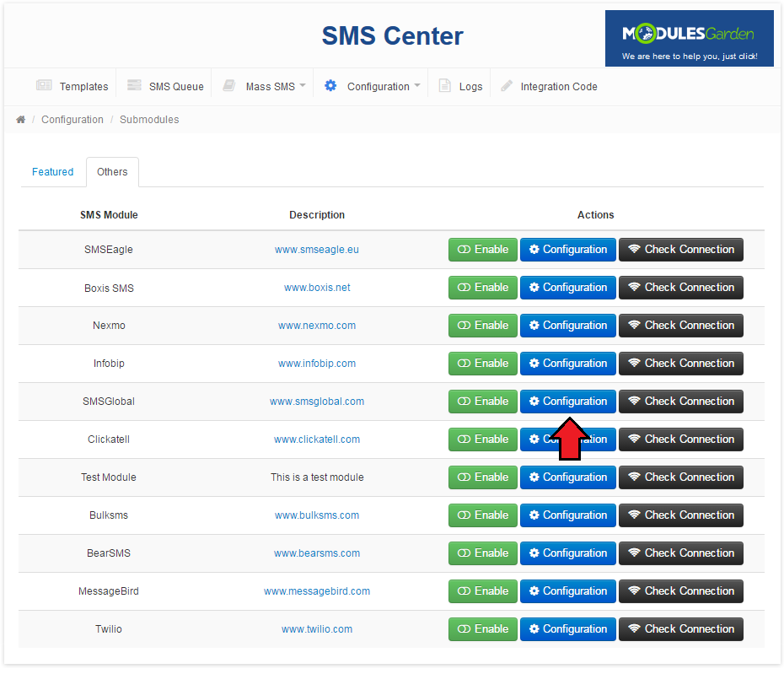The width and height of the screenshot is (784, 674).
Task: Select the Others tab
Action: click(112, 171)
